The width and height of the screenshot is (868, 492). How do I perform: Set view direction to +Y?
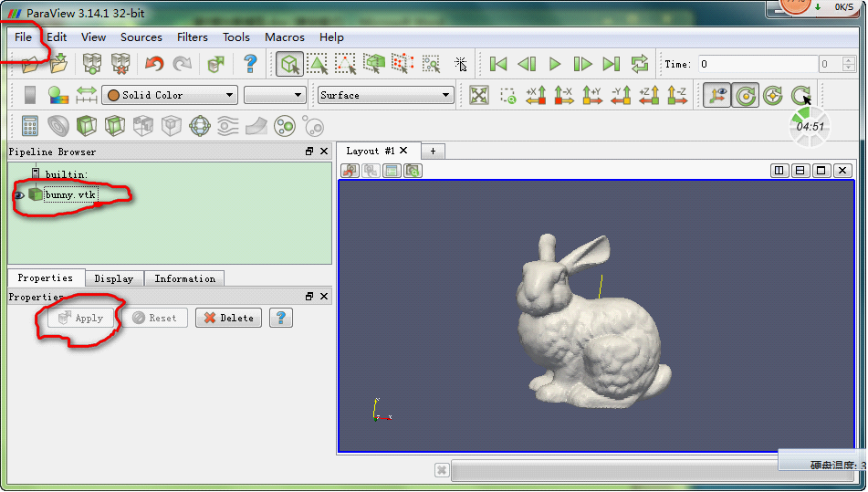(592, 95)
